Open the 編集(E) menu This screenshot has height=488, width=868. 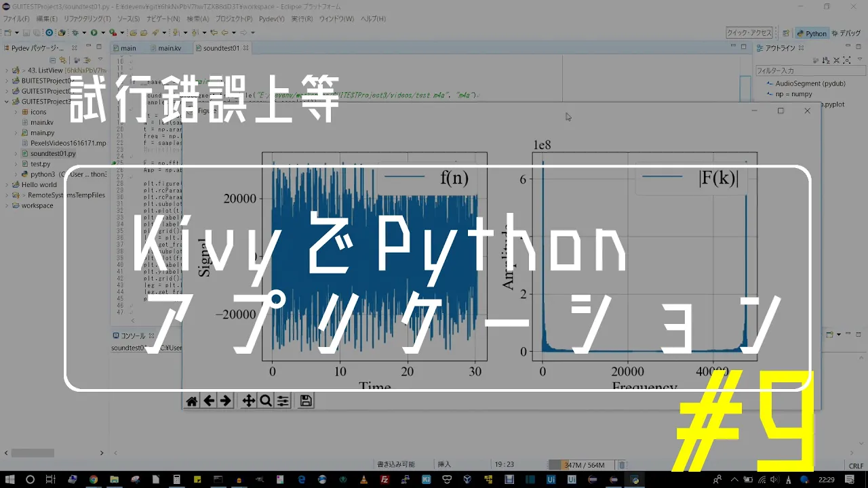pos(47,18)
